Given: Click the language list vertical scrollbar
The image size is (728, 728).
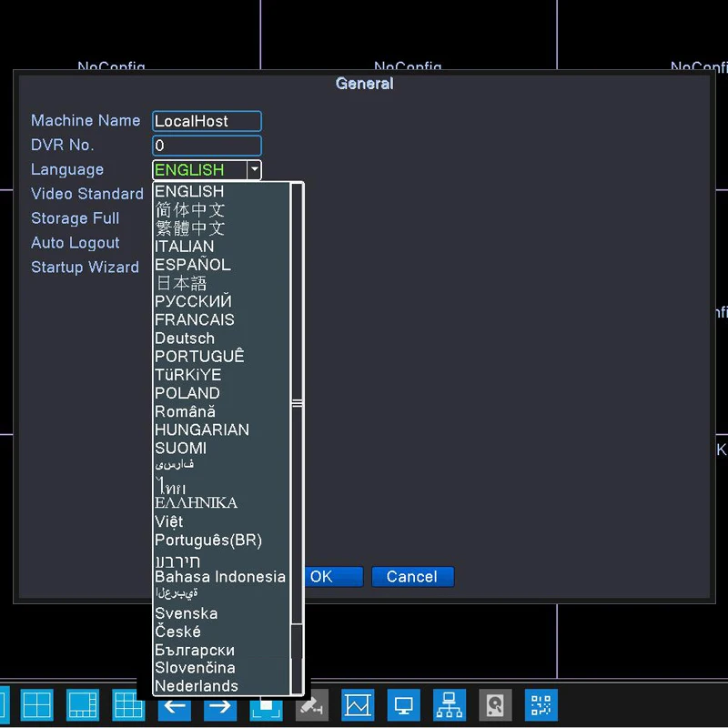Looking at the screenshot, I should point(297,439).
